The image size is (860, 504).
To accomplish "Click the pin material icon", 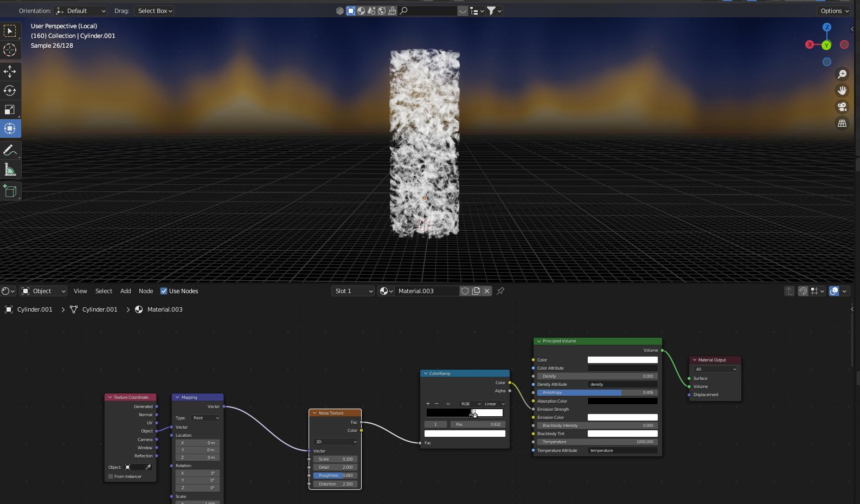I will click(500, 291).
